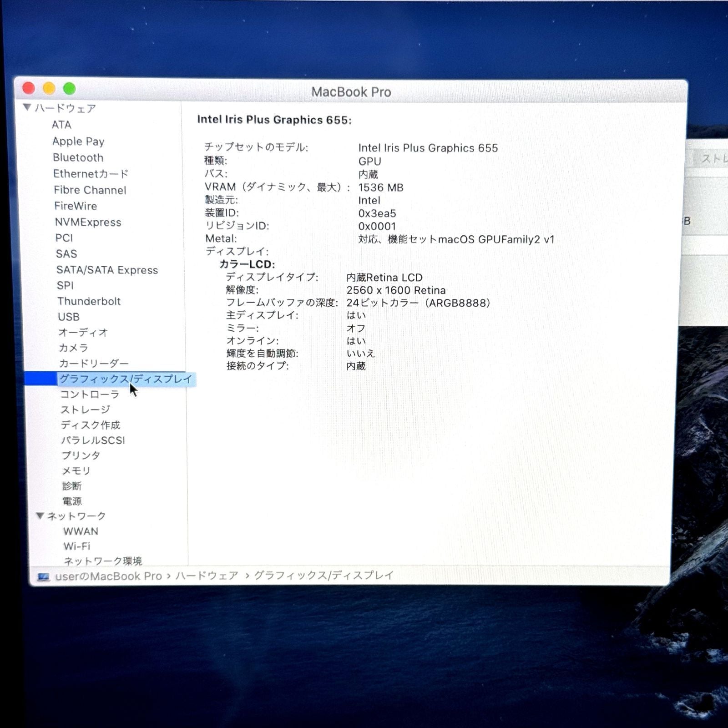This screenshot has width=728, height=728.
Task: Click the Metal support value text
Action: point(456,239)
